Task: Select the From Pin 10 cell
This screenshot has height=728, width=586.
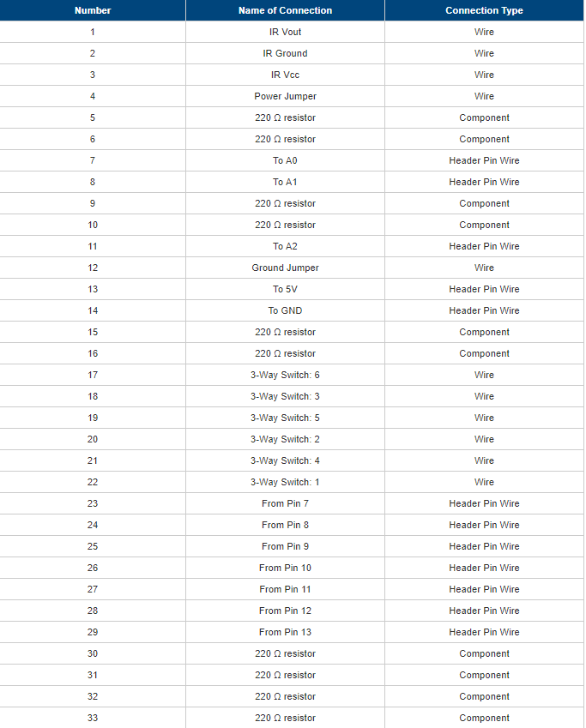Action: (285, 568)
